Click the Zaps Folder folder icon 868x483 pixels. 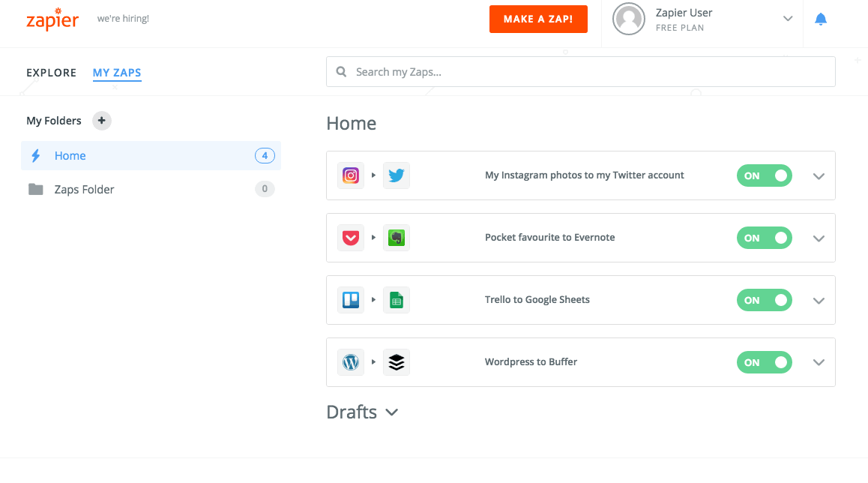(x=35, y=190)
